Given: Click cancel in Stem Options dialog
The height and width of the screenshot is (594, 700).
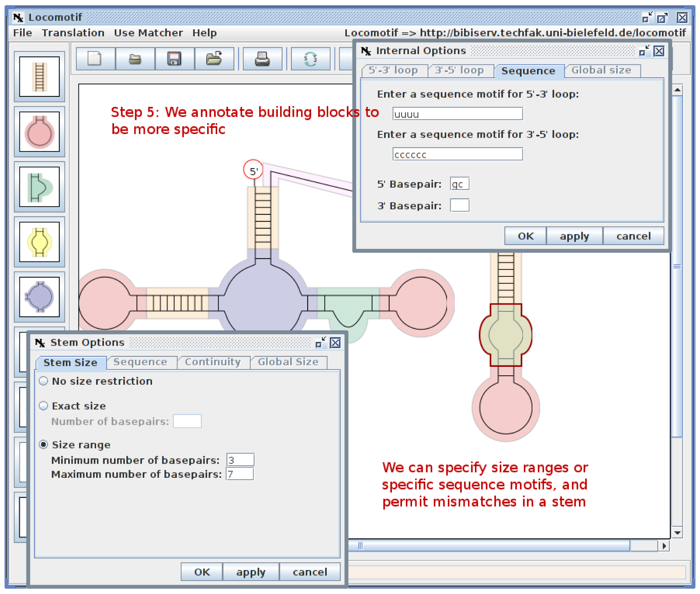Looking at the screenshot, I should [310, 572].
